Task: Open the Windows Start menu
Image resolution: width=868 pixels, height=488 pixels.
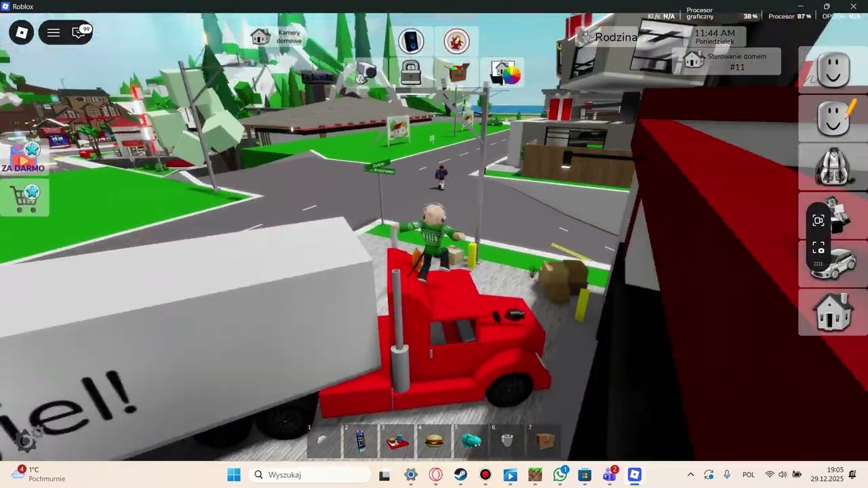Action: (x=234, y=474)
